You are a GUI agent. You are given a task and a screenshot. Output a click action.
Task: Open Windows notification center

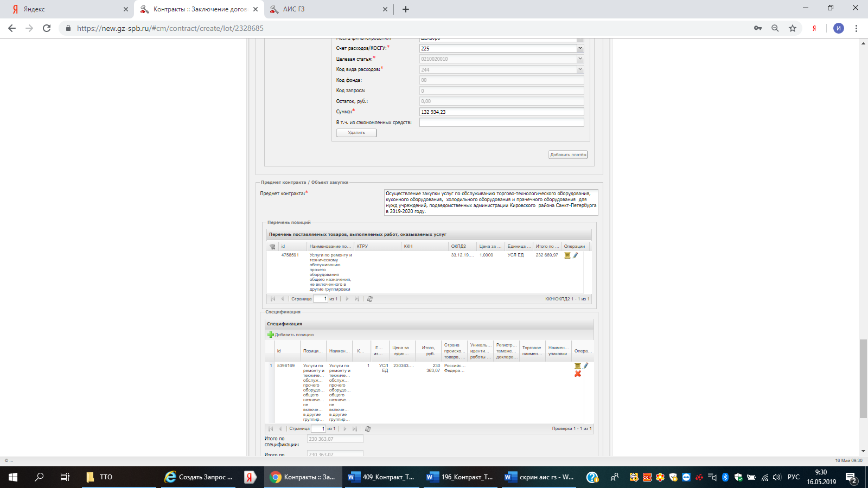click(x=851, y=477)
